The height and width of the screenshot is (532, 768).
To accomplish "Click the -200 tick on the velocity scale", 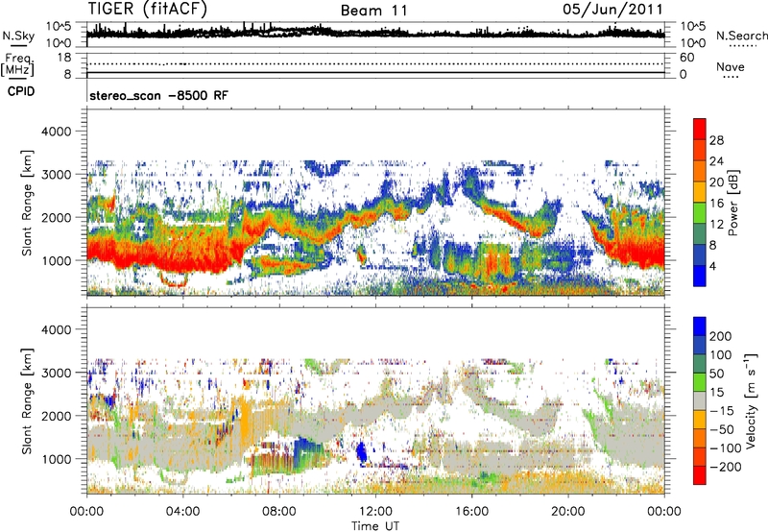I will click(726, 467).
